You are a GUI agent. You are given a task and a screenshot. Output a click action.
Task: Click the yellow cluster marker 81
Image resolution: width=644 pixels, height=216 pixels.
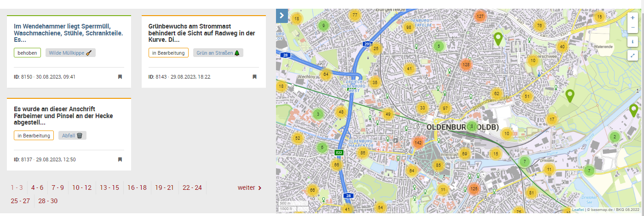coord(532,193)
